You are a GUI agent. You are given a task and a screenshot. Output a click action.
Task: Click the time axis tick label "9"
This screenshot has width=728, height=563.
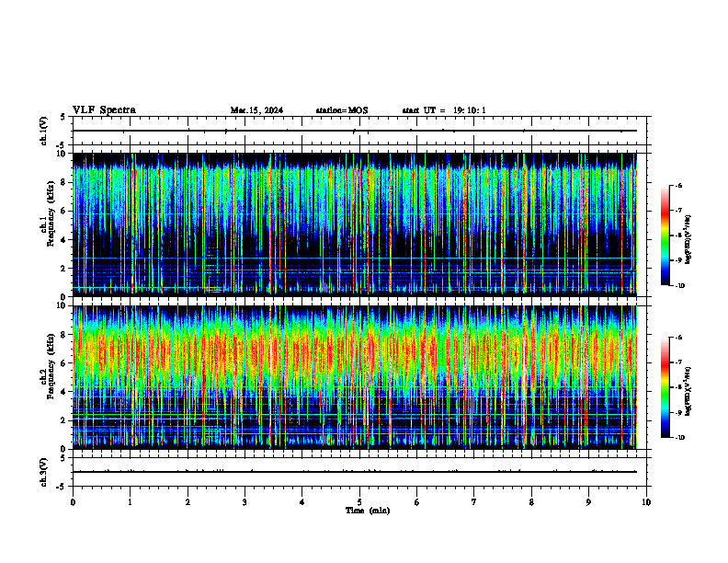(588, 502)
